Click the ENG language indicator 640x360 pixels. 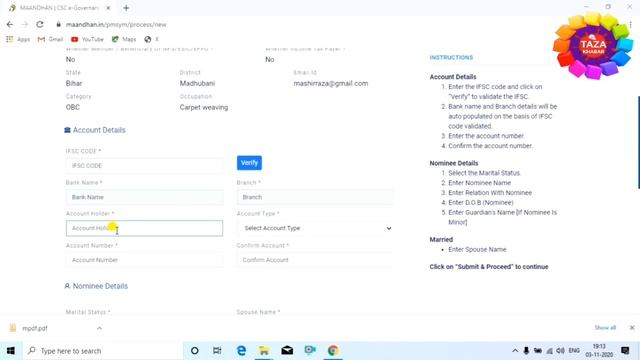coord(574,351)
